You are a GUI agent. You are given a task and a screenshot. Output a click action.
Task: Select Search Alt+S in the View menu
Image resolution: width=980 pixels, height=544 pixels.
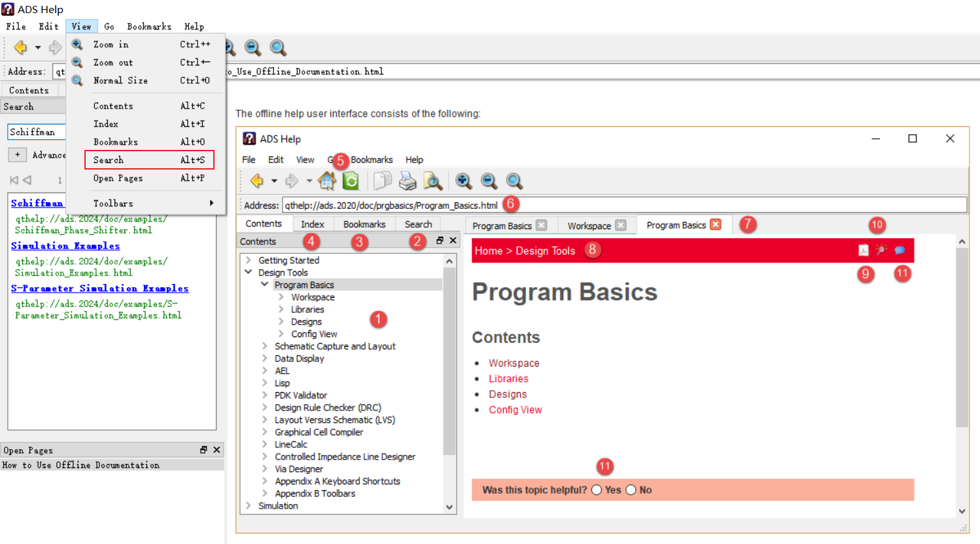coord(149,160)
